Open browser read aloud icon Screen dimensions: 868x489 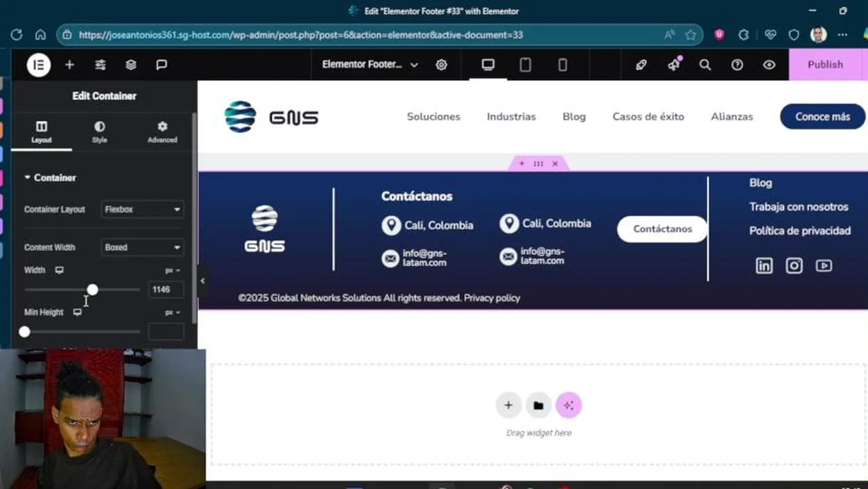670,35
